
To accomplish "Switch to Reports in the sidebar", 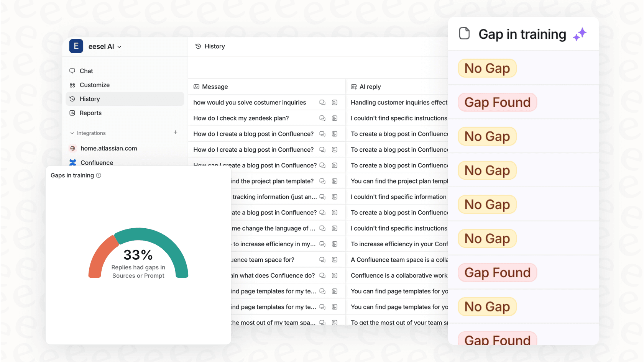I will [90, 113].
